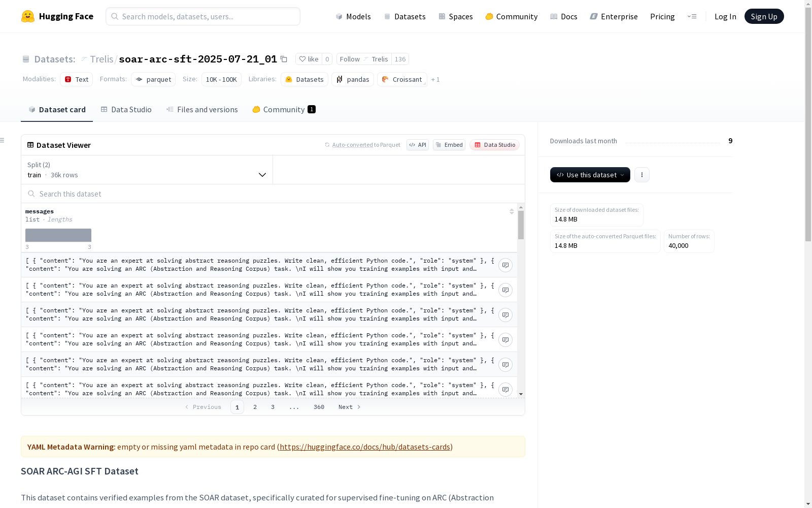Open comment icon for sixth data row
This screenshot has width=812, height=508.
(505, 390)
